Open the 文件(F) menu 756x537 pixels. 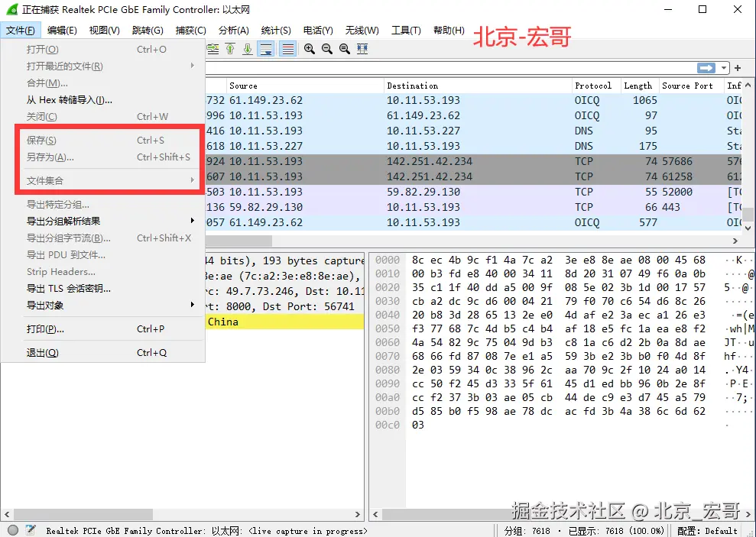pyautogui.click(x=20, y=31)
